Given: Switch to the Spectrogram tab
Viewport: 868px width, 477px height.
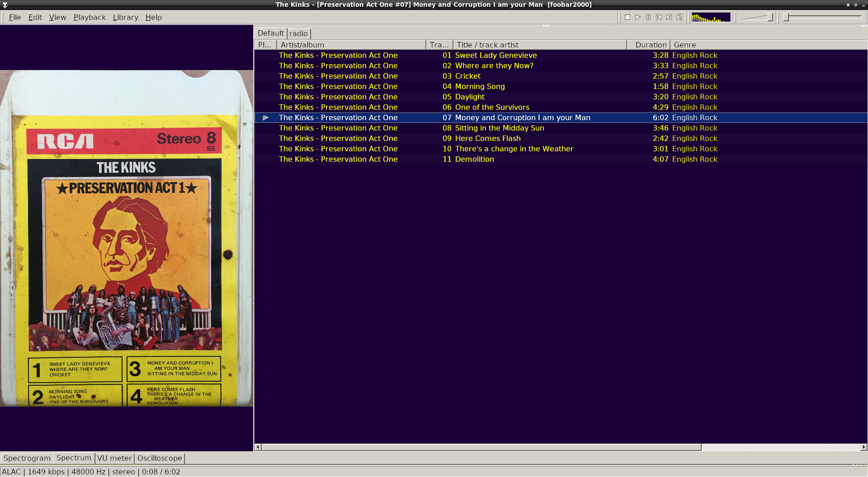Looking at the screenshot, I should coord(27,458).
